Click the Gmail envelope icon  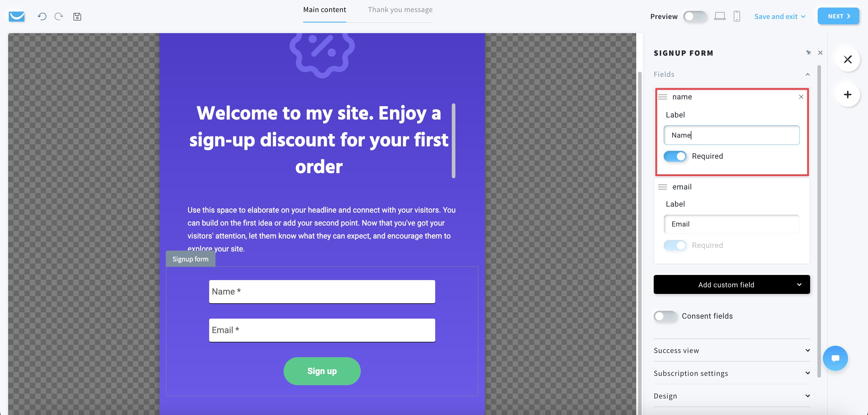(16, 16)
